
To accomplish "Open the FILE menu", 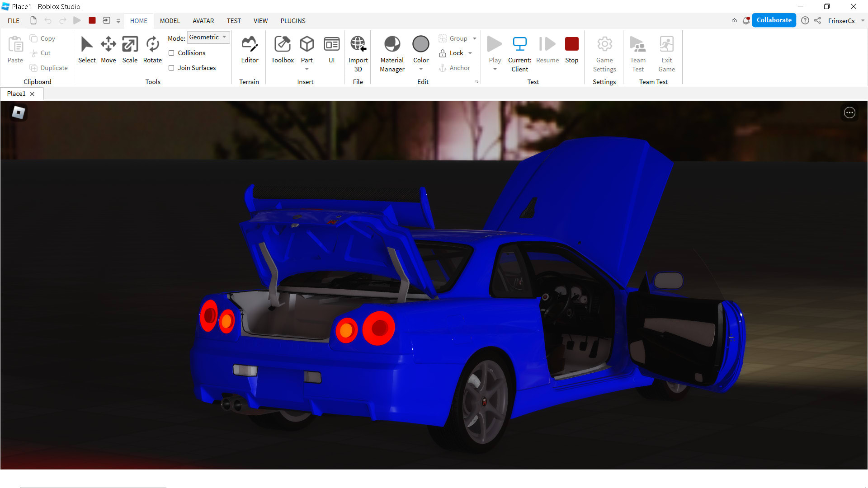I will 14,21.
